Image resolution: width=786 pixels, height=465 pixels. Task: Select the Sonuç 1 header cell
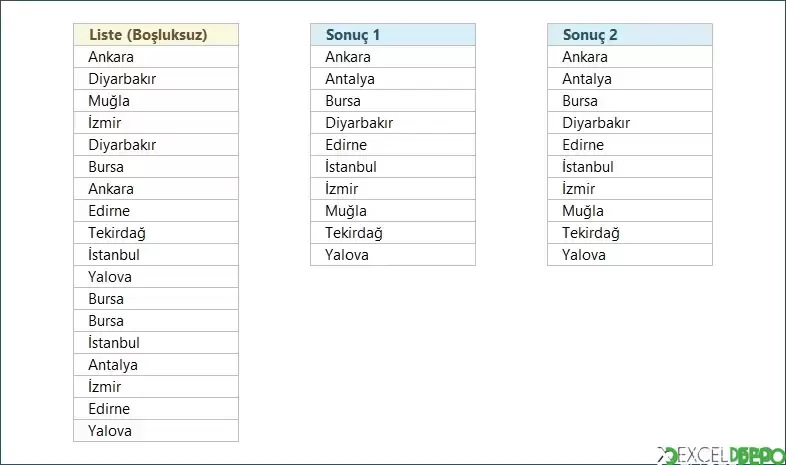(x=393, y=35)
